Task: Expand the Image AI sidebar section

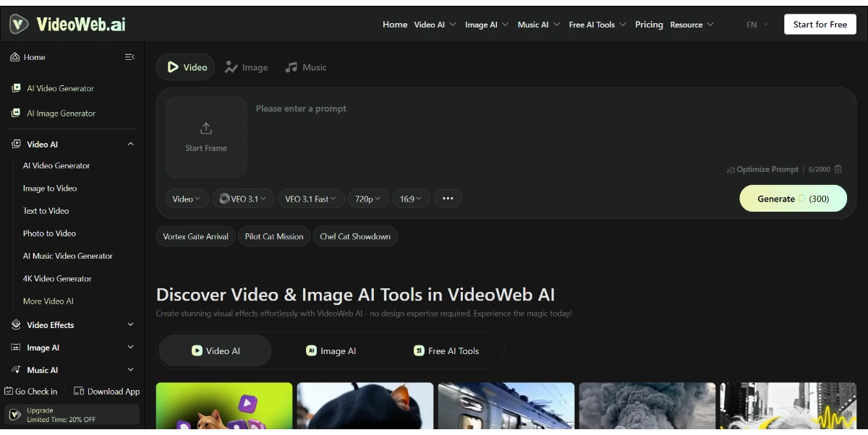Action: tap(130, 348)
